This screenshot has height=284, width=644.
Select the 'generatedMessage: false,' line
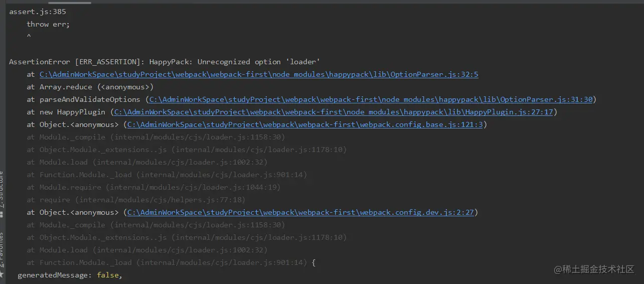70,275
